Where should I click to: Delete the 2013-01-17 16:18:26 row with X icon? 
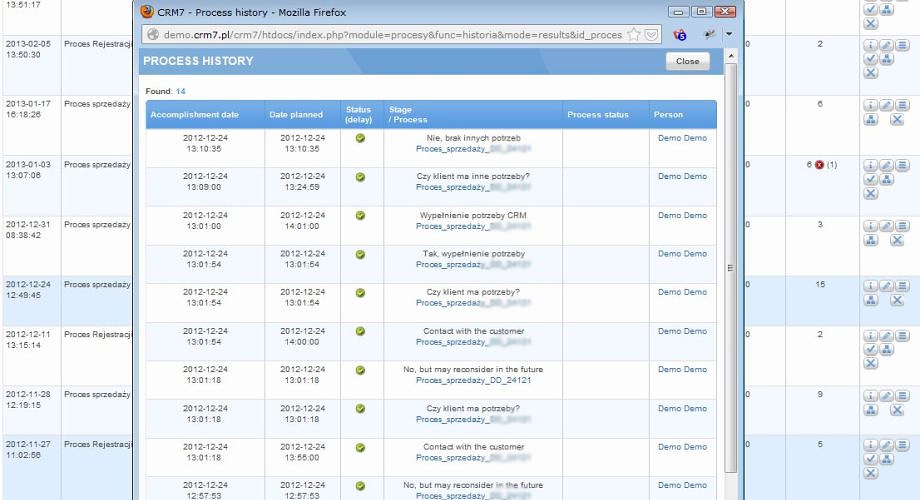(897, 119)
